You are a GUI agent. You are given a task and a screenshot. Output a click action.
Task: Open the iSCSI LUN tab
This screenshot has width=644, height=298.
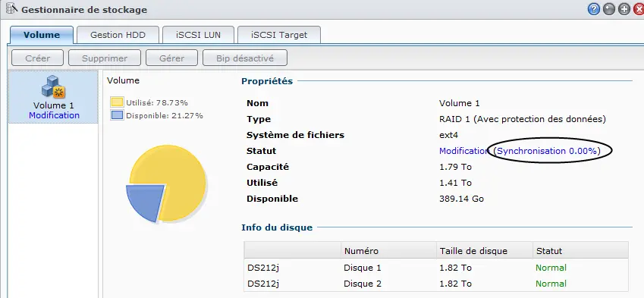199,35
